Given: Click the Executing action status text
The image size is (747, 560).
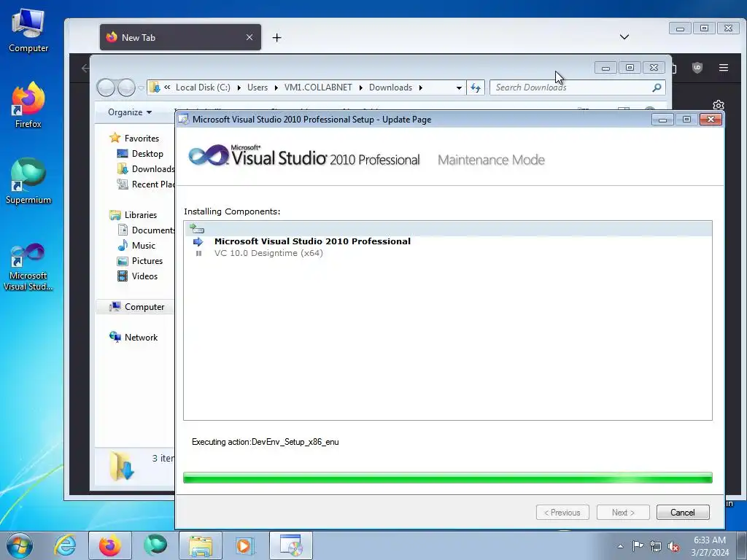Looking at the screenshot, I should 266,442.
